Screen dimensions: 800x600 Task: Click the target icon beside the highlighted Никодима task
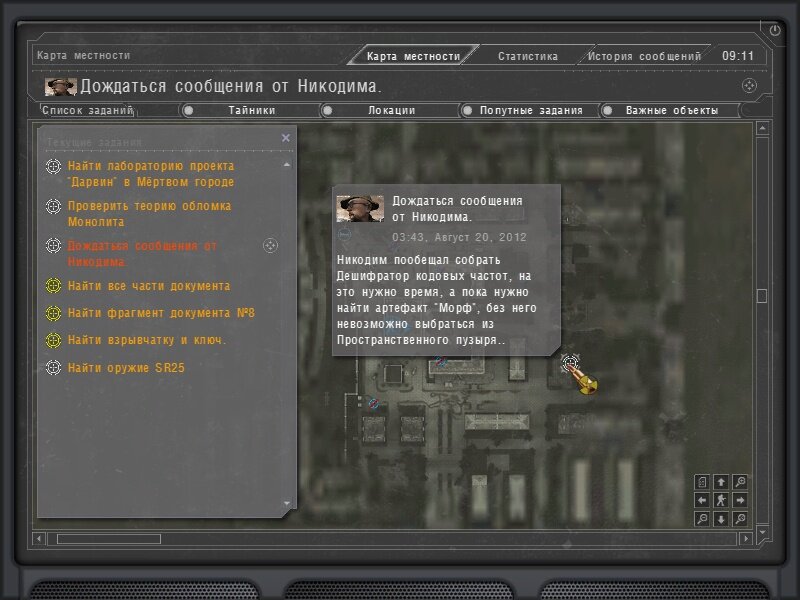270,246
